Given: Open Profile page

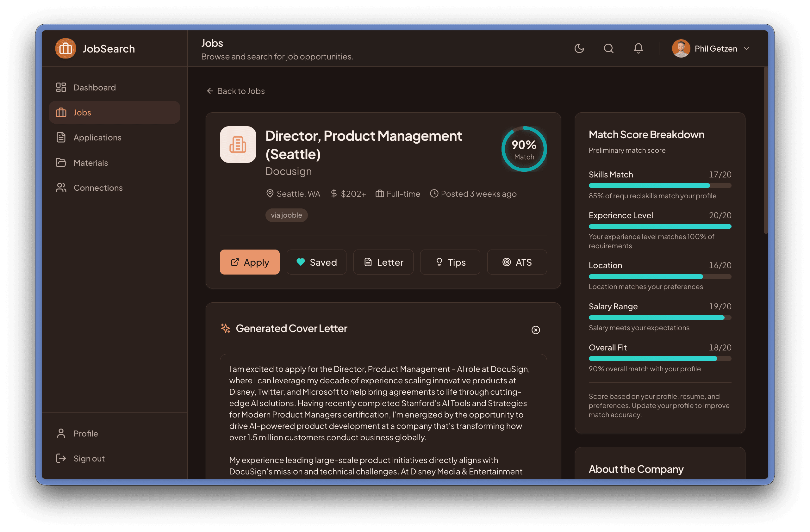Looking at the screenshot, I should [x=85, y=433].
